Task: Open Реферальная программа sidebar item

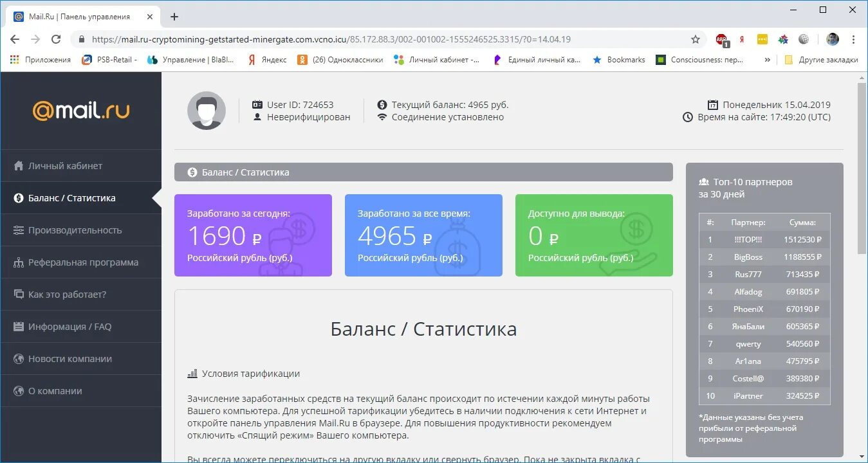Action: (81, 262)
